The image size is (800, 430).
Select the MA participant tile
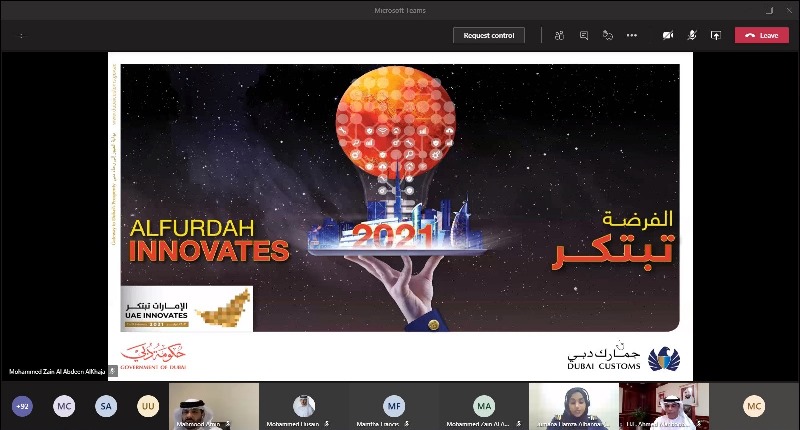[x=484, y=406]
